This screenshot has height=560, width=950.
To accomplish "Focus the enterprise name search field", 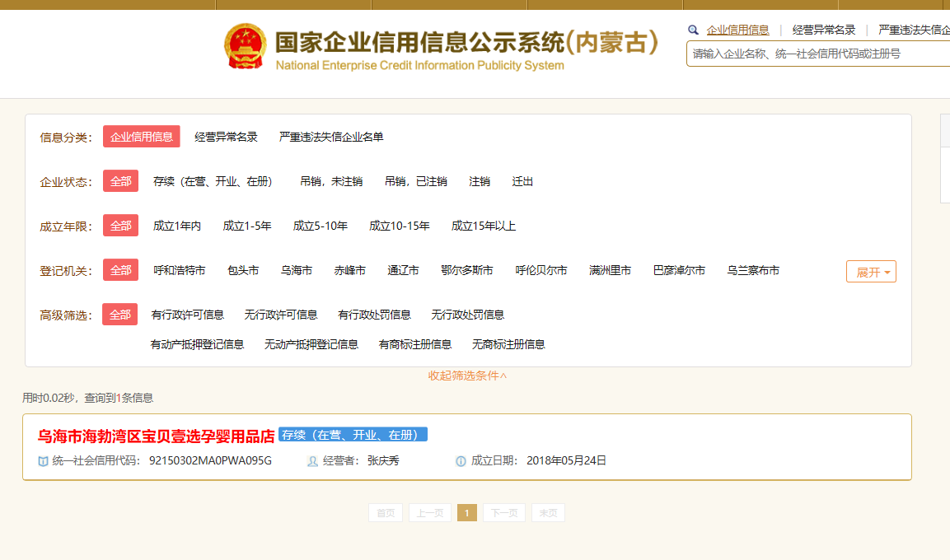I will [x=818, y=54].
